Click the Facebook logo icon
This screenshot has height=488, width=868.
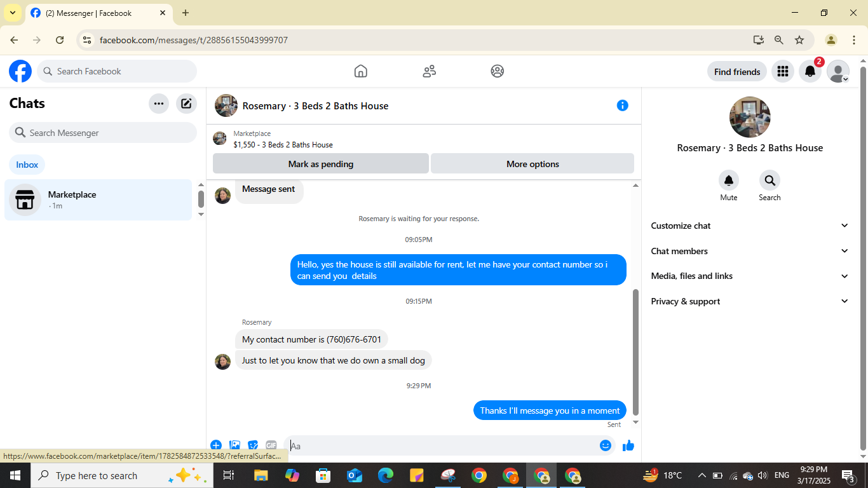[x=20, y=71]
